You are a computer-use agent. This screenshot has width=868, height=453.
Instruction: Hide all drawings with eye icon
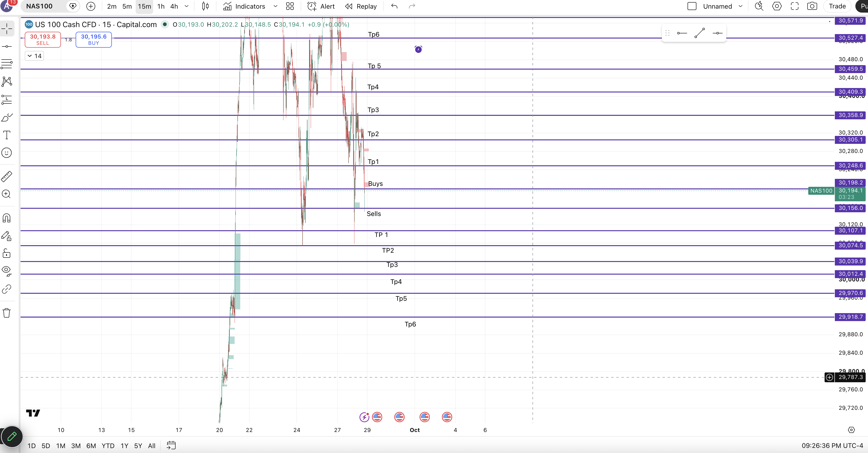7,271
